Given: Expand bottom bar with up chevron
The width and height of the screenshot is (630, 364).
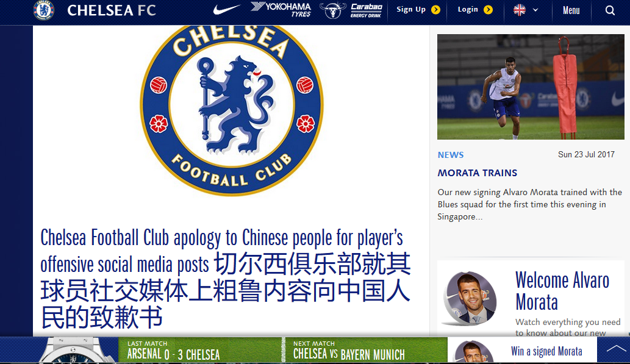Looking at the screenshot, I should click(x=614, y=349).
